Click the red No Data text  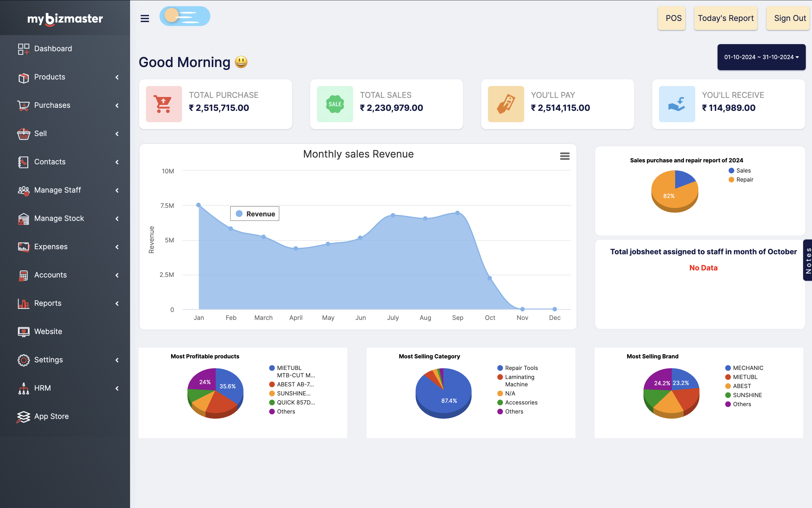click(x=703, y=268)
